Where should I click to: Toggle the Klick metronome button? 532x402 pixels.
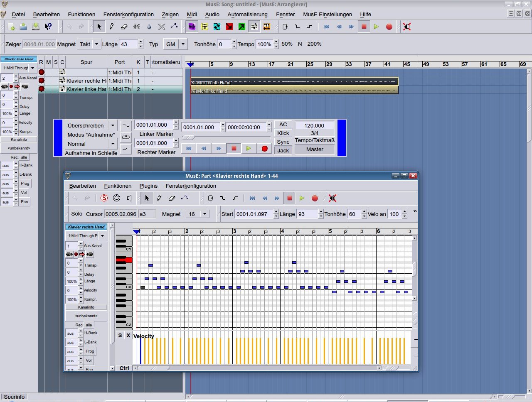283,133
